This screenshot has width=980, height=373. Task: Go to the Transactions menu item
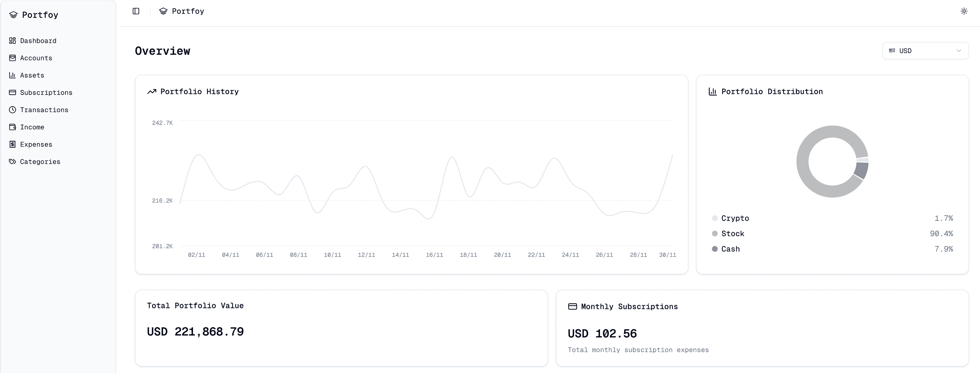click(44, 110)
